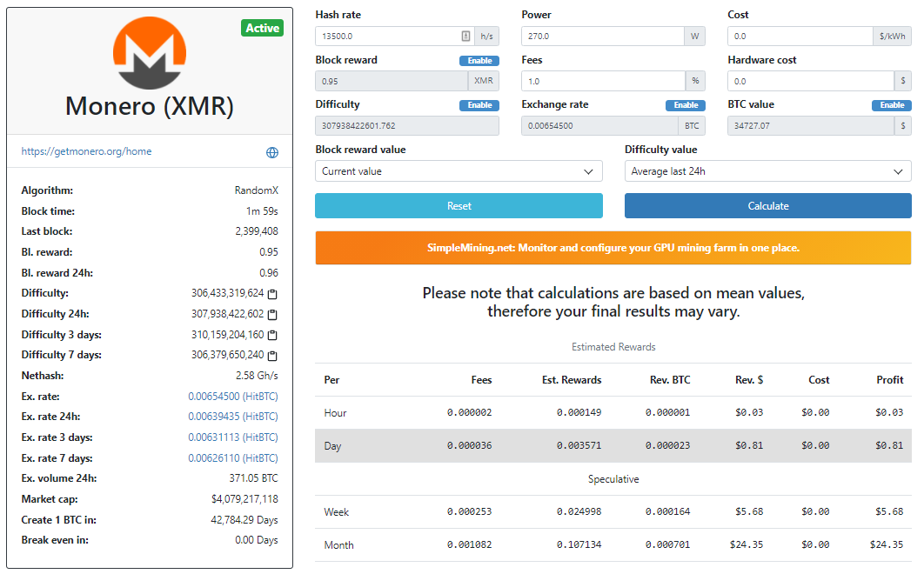Click the Exchange rate input field
This screenshot has width=924, height=574.
[x=599, y=125]
